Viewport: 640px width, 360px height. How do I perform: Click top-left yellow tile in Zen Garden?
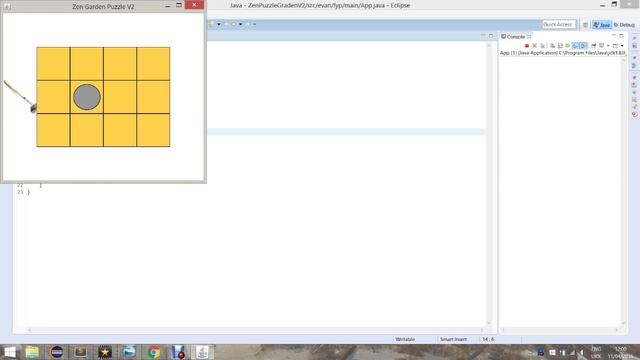[x=53, y=64]
